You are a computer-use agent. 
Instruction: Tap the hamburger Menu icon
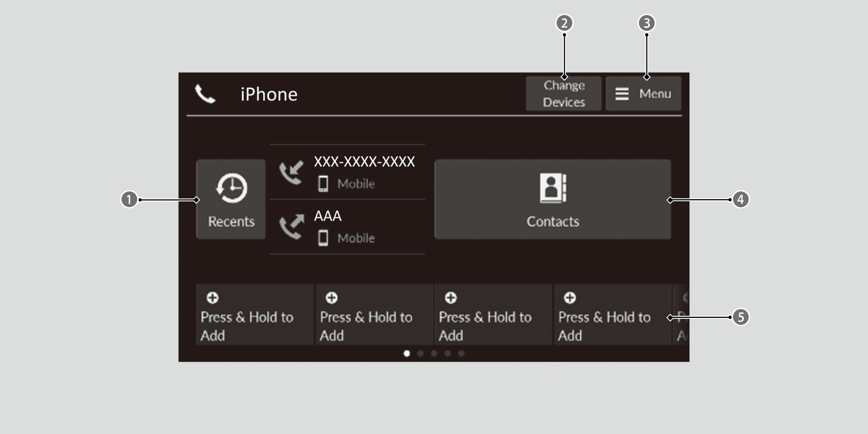point(622,94)
